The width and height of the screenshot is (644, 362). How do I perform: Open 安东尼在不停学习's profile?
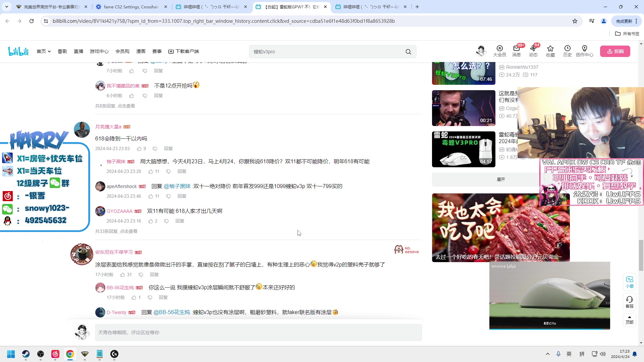[114, 252]
